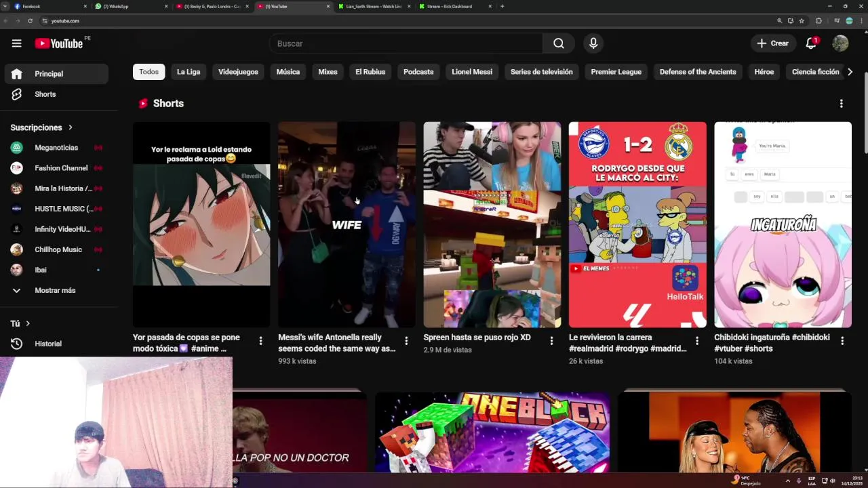Select the Música filter chip
The width and height of the screenshot is (868, 488).
(288, 72)
